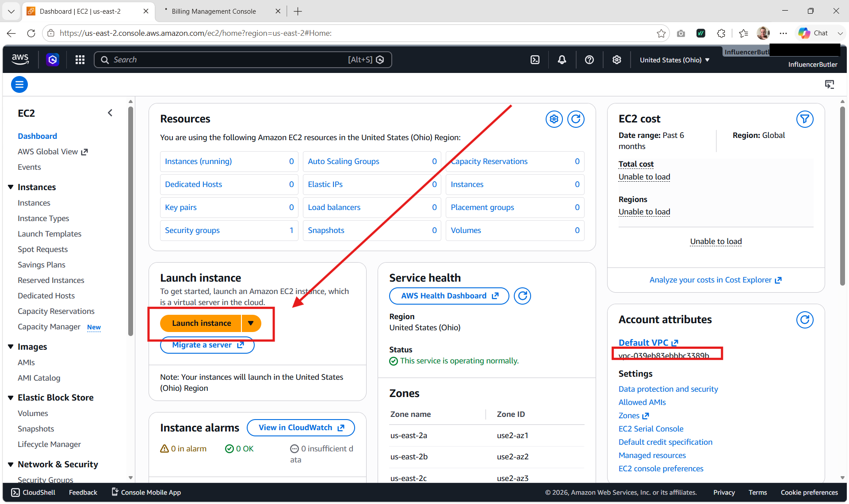Open the notifications bell

click(562, 60)
